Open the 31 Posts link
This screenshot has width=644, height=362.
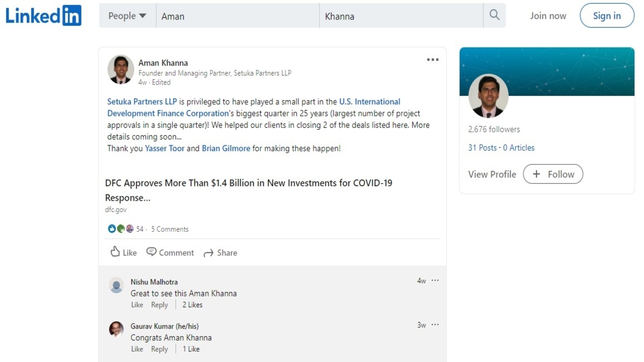(x=482, y=148)
